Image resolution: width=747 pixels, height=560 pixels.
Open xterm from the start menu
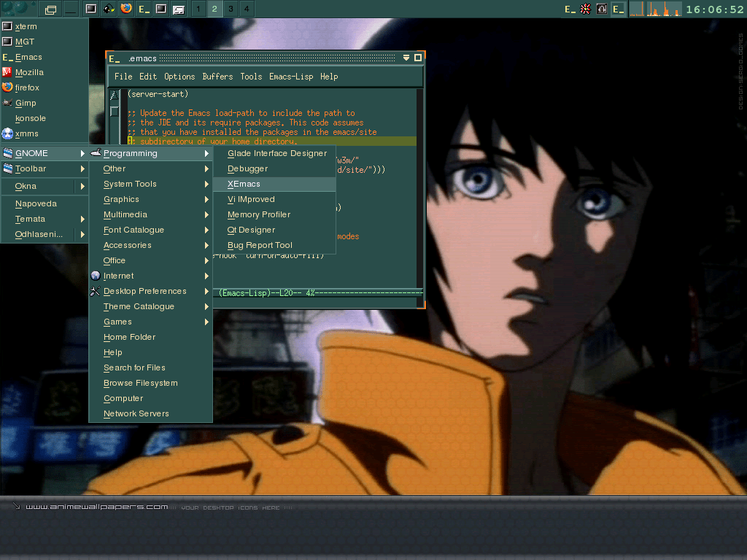[44, 26]
